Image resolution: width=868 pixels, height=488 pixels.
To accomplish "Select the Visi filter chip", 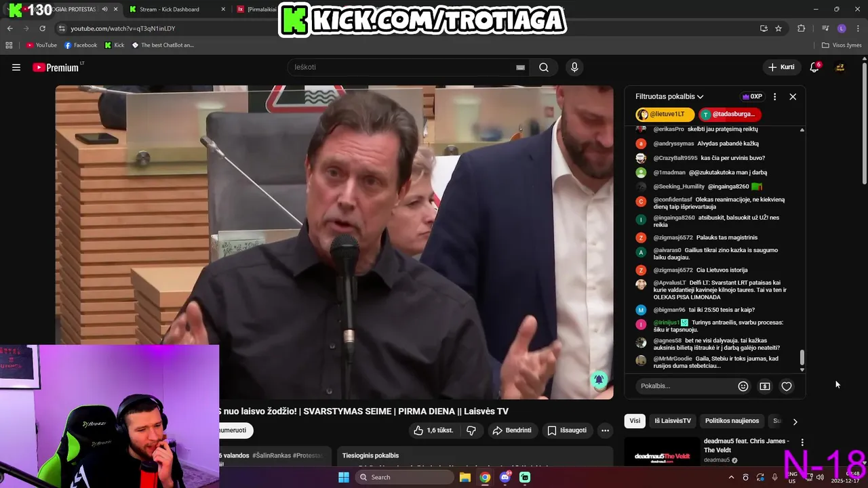I will [635, 421].
